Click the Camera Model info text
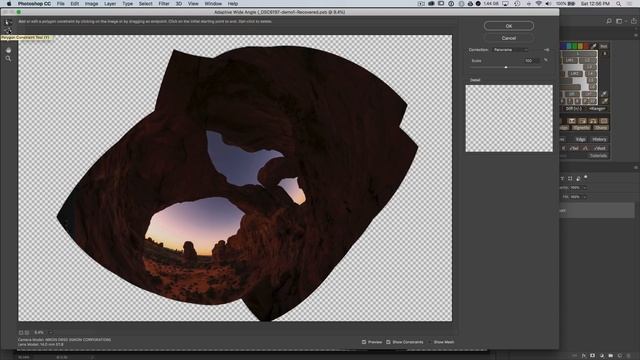 click(64, 340)
